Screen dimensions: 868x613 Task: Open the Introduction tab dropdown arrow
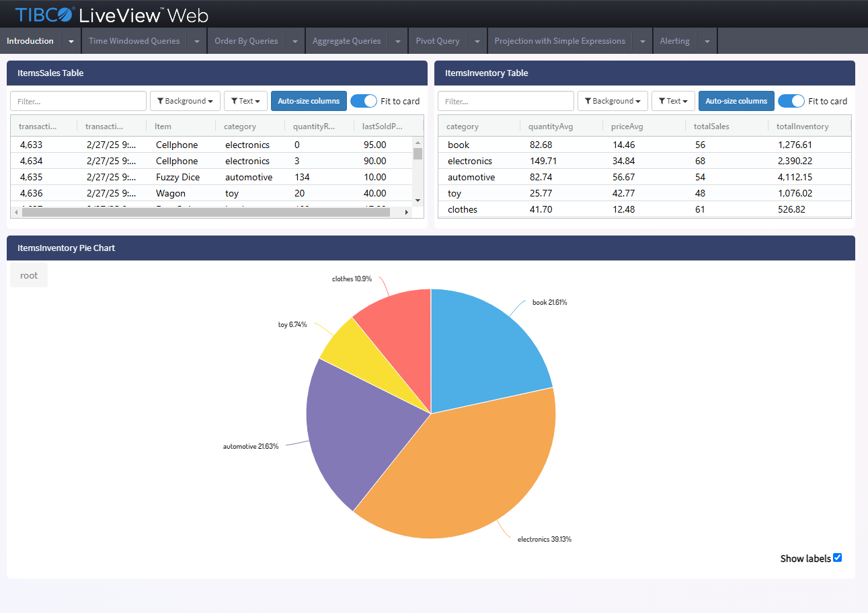[71, 41]
